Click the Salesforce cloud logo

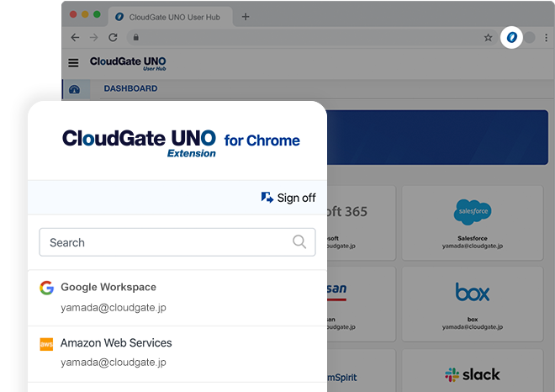473,212
